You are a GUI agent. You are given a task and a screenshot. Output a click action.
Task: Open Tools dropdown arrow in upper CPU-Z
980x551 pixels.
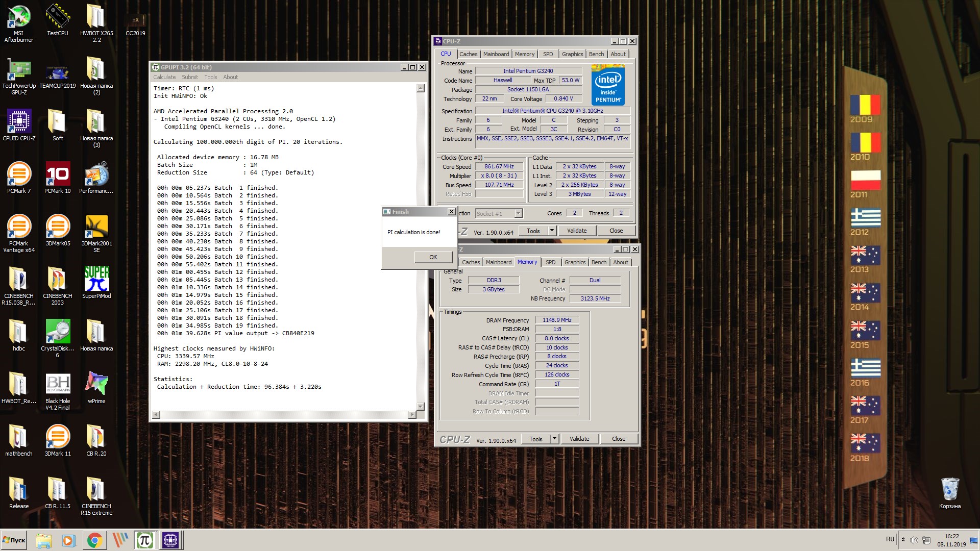coord(552,231)
